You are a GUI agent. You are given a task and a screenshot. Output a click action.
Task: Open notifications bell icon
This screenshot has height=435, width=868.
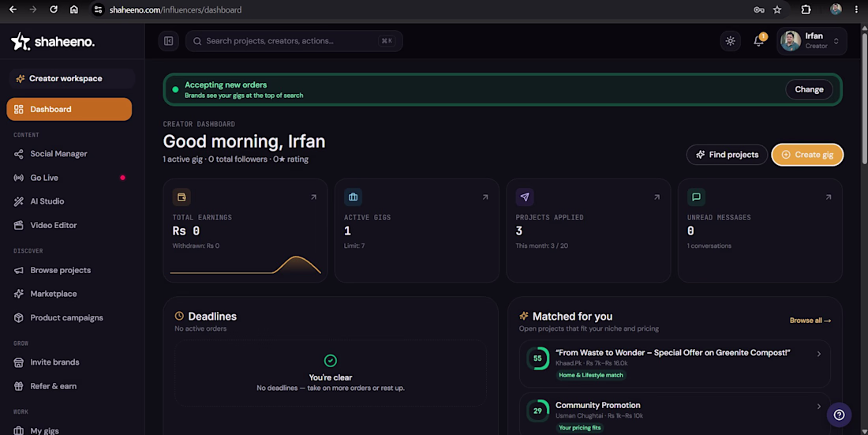point(759,41)
